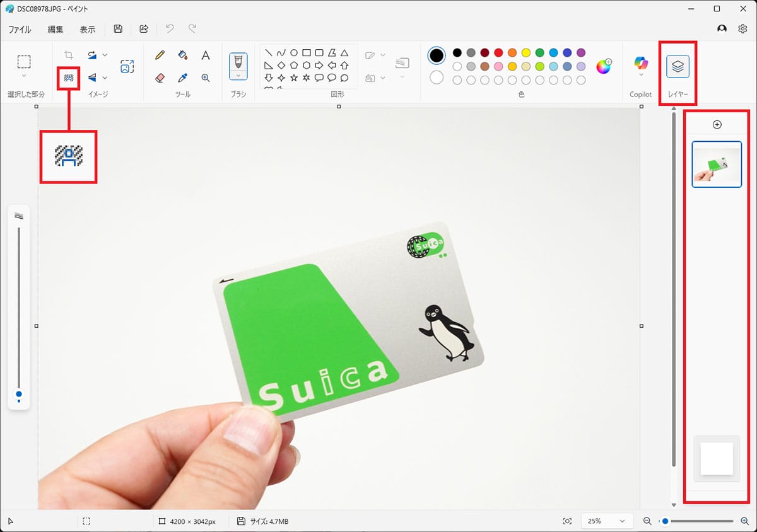Screen dimensions: 757x532
Task: Pick the pink color swatch
Action: 498,66
